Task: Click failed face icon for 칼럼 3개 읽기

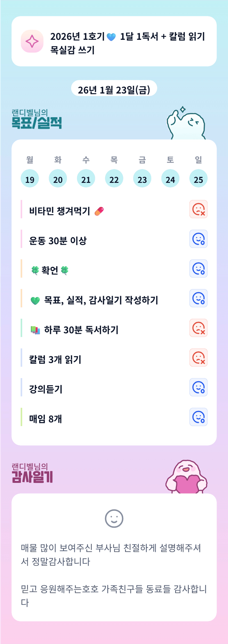Action: tap(198, 358)
